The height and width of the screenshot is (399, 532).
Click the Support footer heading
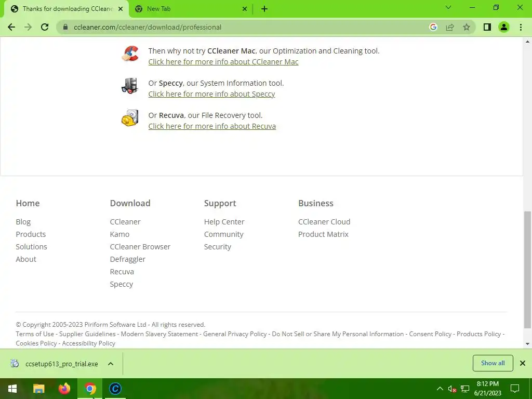[x=220, y=203]
